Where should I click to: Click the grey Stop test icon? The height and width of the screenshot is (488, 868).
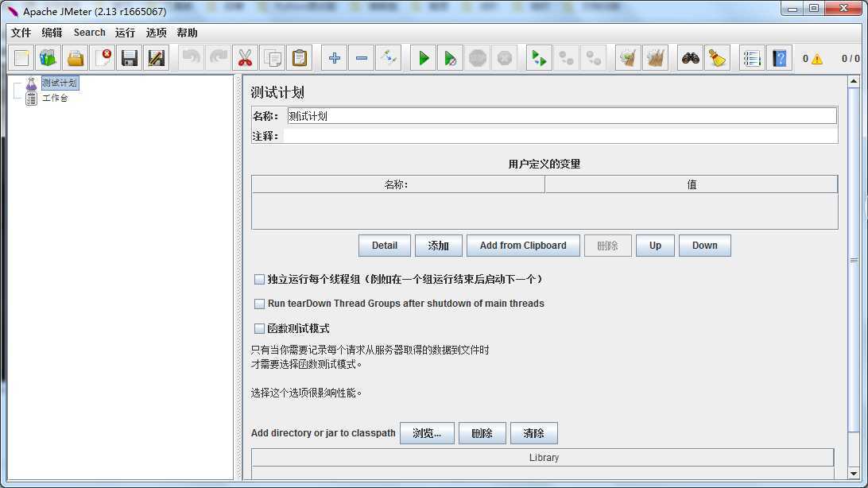pos(478,57)
